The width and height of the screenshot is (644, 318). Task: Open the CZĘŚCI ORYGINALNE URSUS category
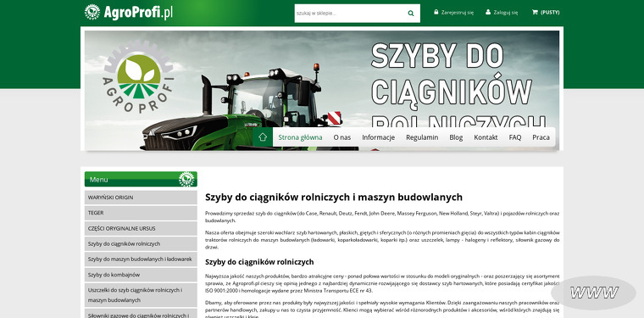click(141, 228)
